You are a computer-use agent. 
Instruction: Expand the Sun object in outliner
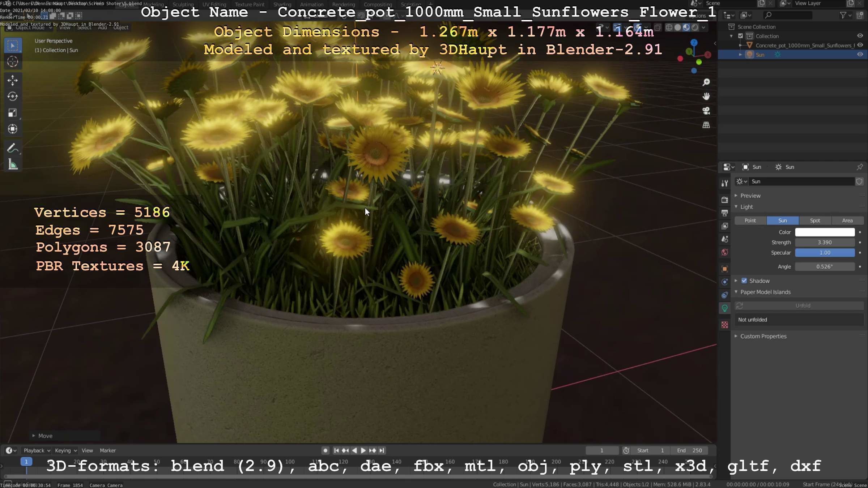pyautogui.click(x=740, y=55)
